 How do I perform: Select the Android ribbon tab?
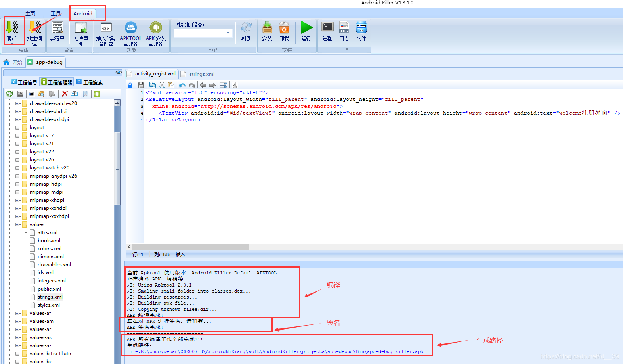pyautogui.click(x=83, y=13)
